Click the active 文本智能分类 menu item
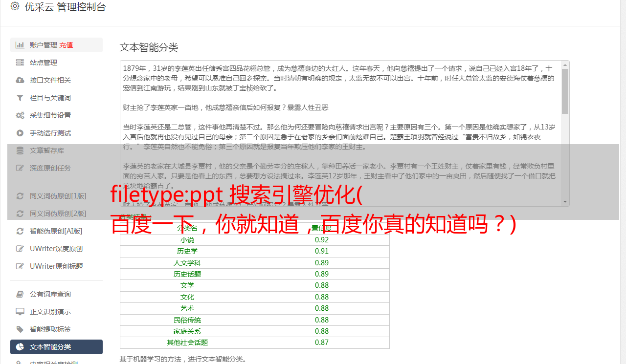Screen dimensions: 626x364 [56, 347]
